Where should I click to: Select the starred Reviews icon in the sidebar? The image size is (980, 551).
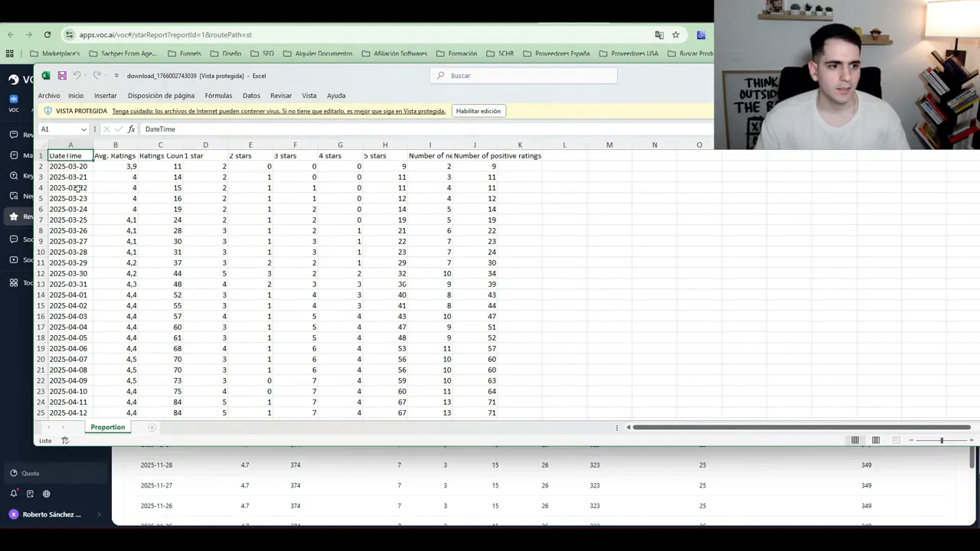13,217
